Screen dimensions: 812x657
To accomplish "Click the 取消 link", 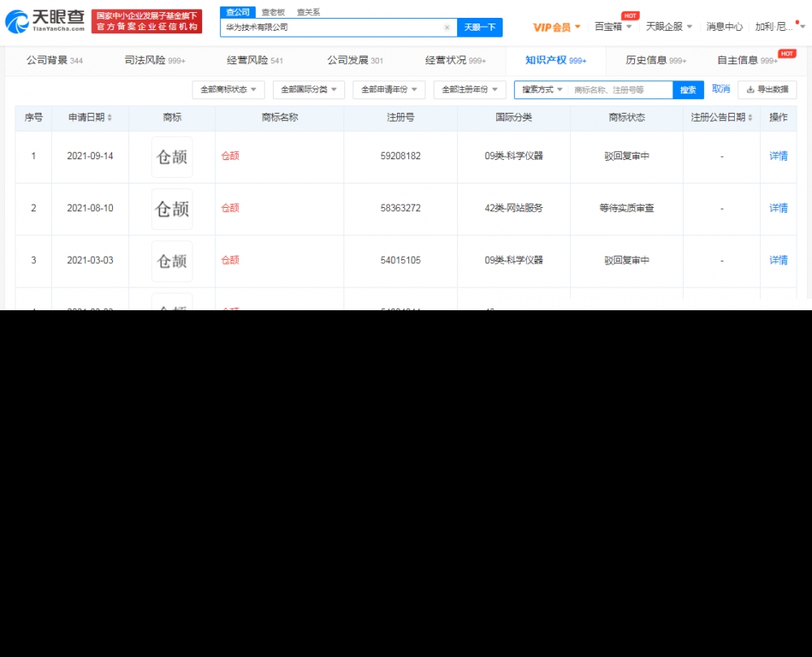I will [x=721, y=89].
